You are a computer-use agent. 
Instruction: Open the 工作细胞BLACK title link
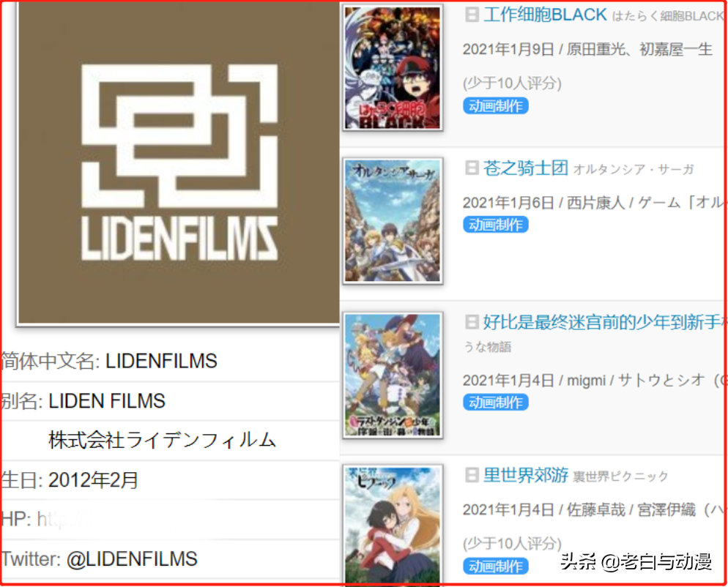click(x=545, y=15)
